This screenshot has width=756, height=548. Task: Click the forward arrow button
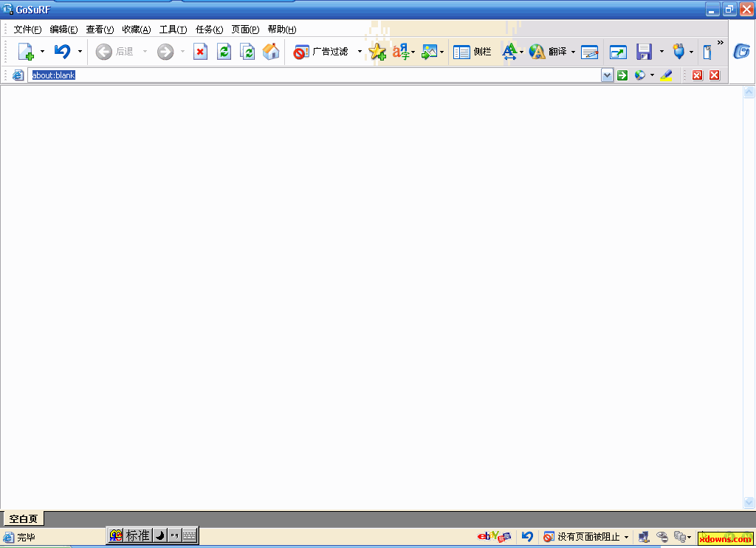pyautogui.click(x=165, y=51)
